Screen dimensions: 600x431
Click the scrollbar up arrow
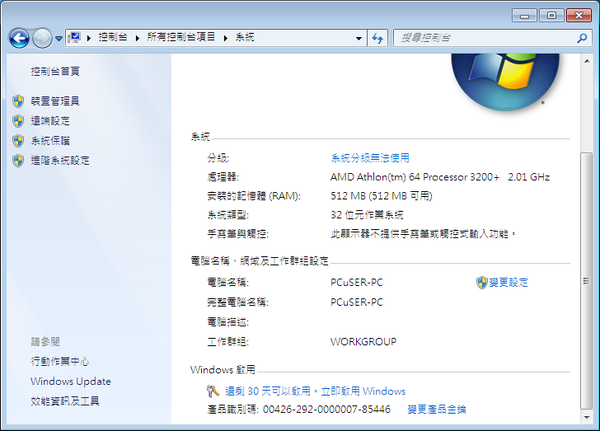(x=587, y=61)
